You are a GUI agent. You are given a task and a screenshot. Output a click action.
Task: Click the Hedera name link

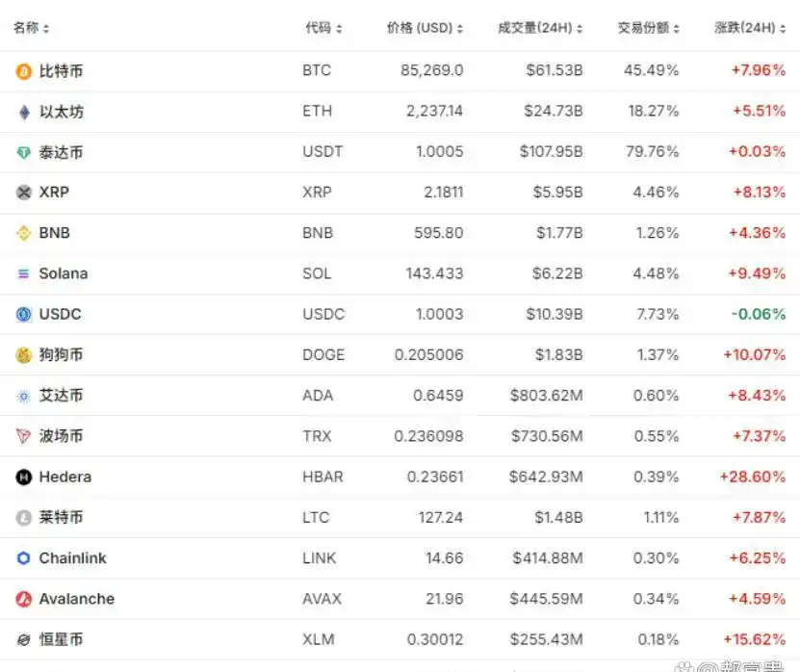pyautogui.click(x=65, y=477)
